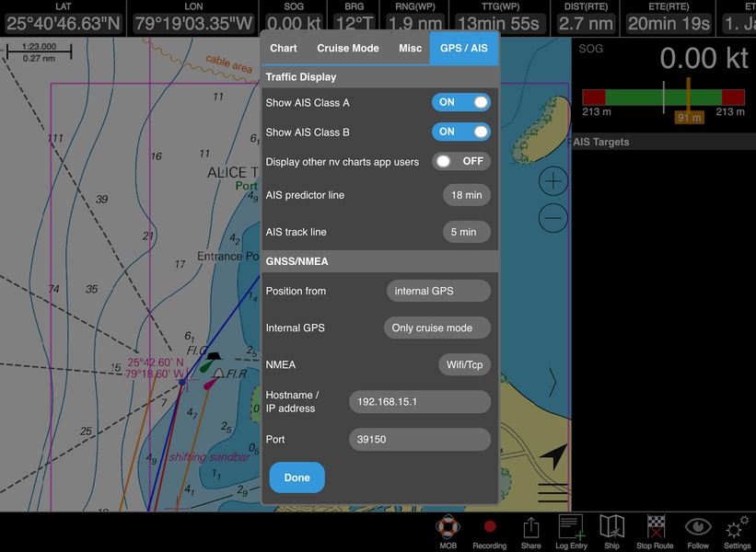
Task: Edit the Port field 39150
Action: pos(420,439)
